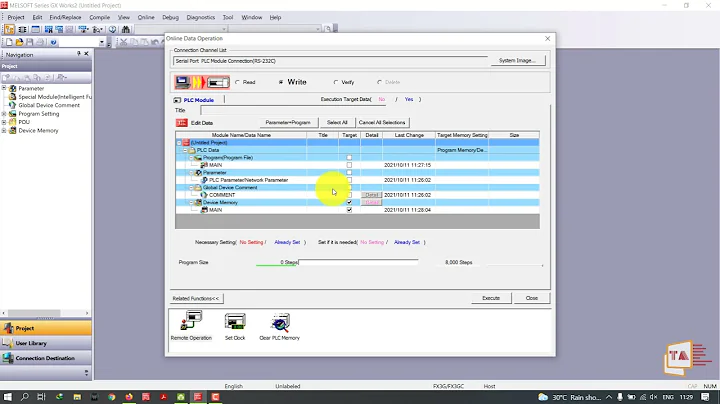Select the Special Module(Intelligent Fu tree item
The image size is (720, 404).
[x=55, y=97]
